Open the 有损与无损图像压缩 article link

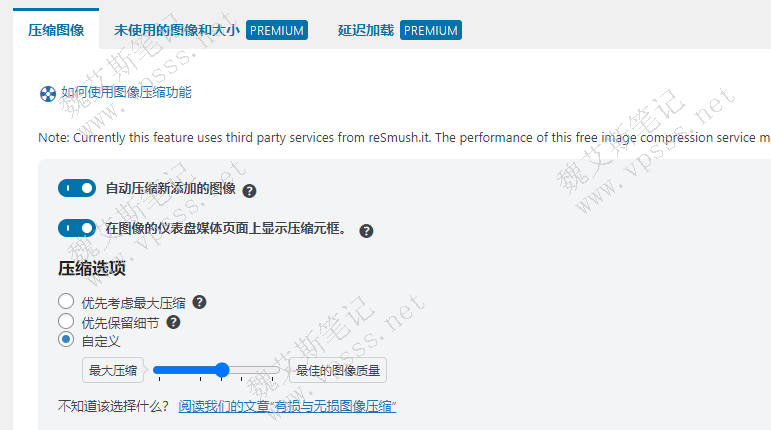pos(287,407)
